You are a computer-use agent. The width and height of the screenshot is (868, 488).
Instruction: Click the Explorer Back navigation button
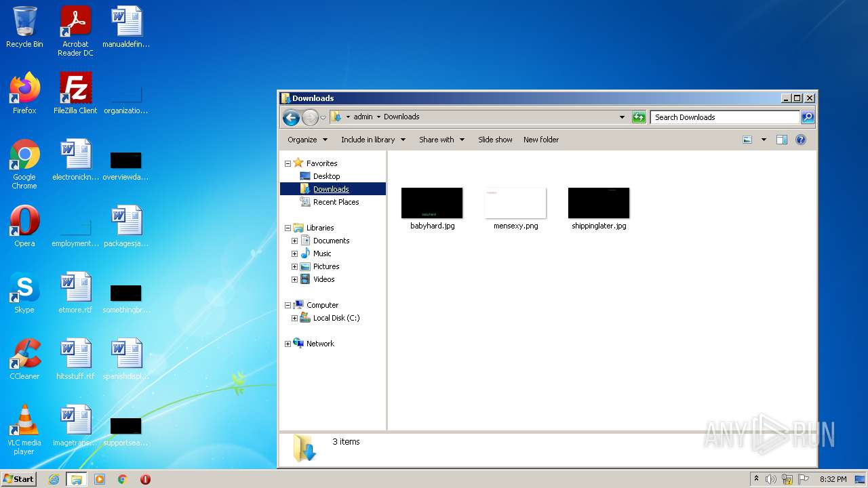291,117
